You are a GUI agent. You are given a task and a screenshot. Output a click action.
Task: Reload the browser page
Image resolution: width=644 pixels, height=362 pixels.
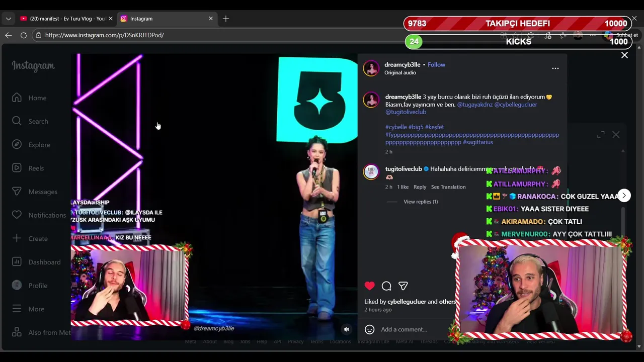tap(24, 35)
